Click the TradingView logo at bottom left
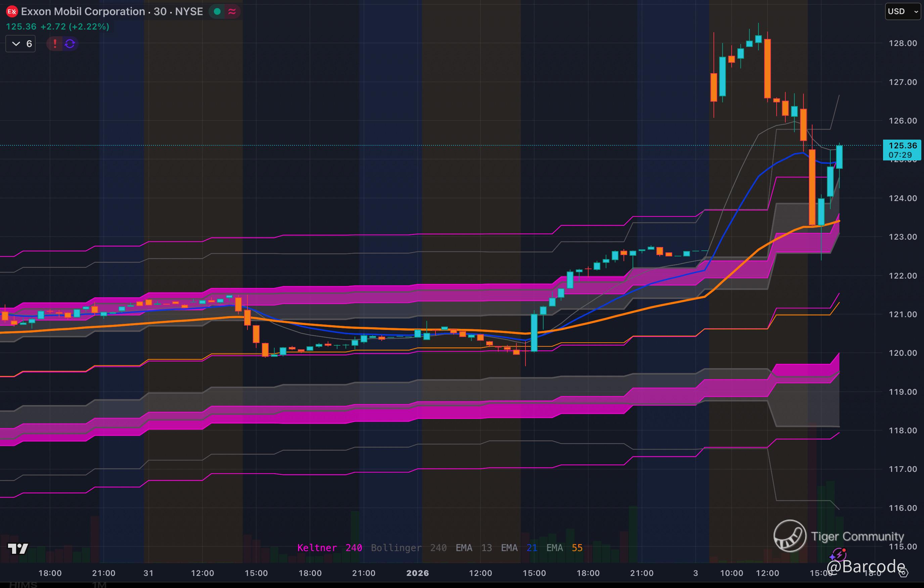The width and height of the screenshot is (924, 588). click(x=18, y=548)
